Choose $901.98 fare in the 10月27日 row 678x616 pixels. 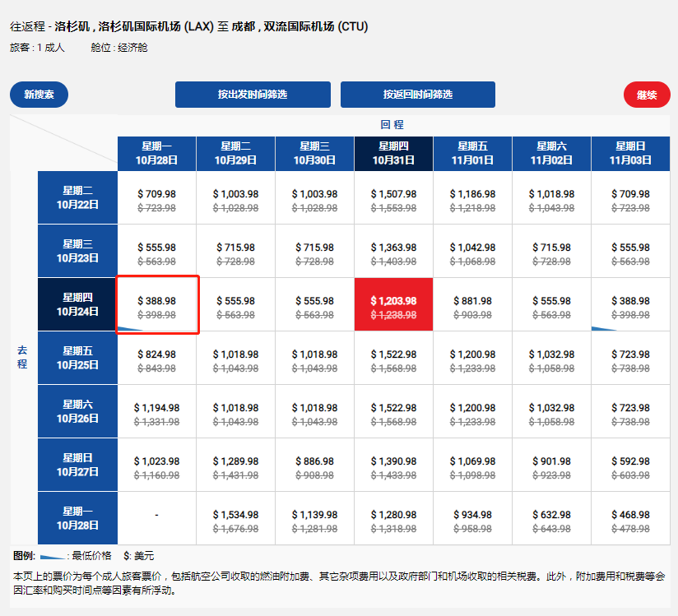click(x=552, y=465)
